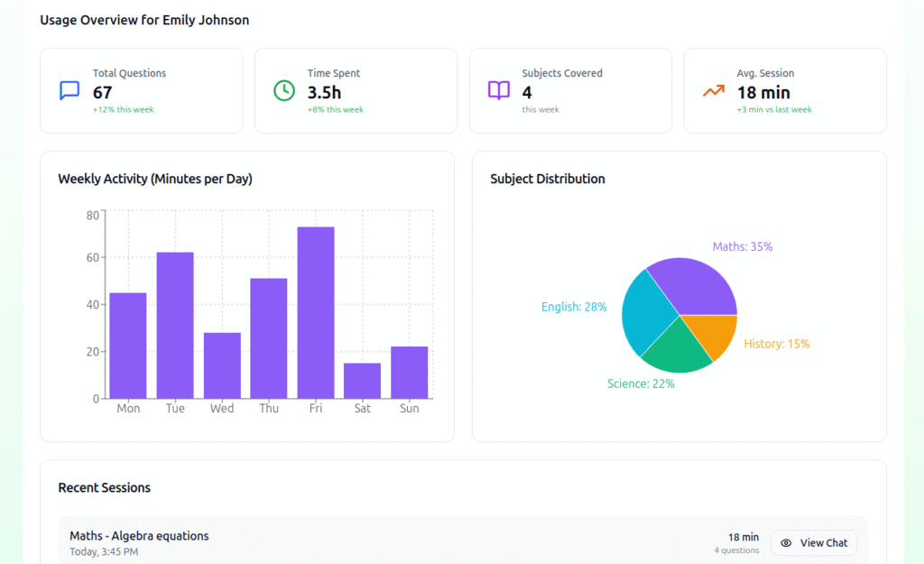924x564 pixels.
Task: Click the chat bubble icon on Total Questions card
Action: 69,89
